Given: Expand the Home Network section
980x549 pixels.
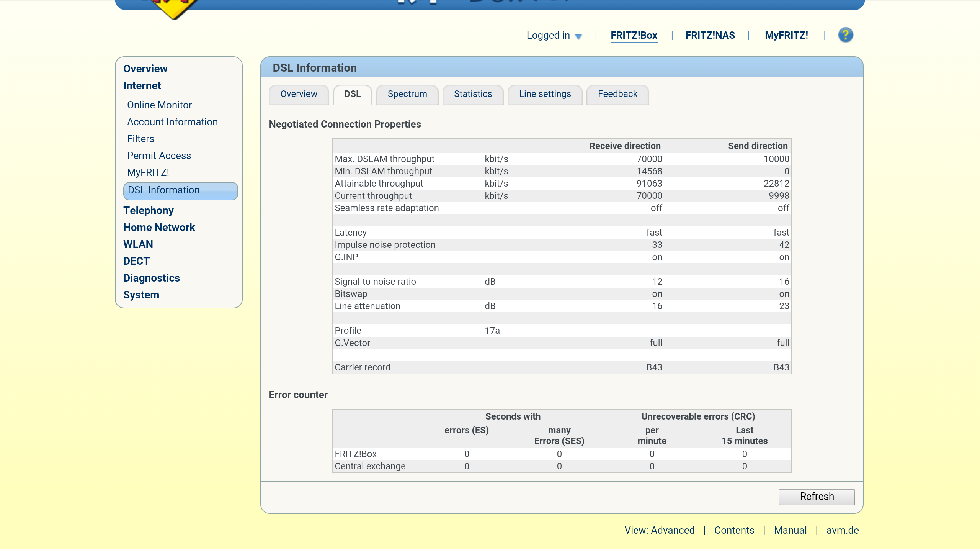Looking at the screenshot, I should pos(159,228).
